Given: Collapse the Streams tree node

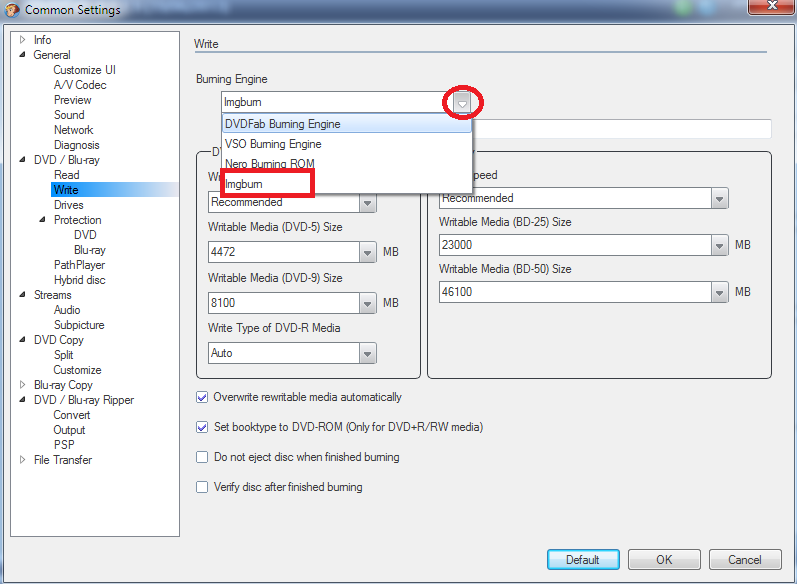Looking at the screenshot, I should pyautogui.click(x=22, y=295).
